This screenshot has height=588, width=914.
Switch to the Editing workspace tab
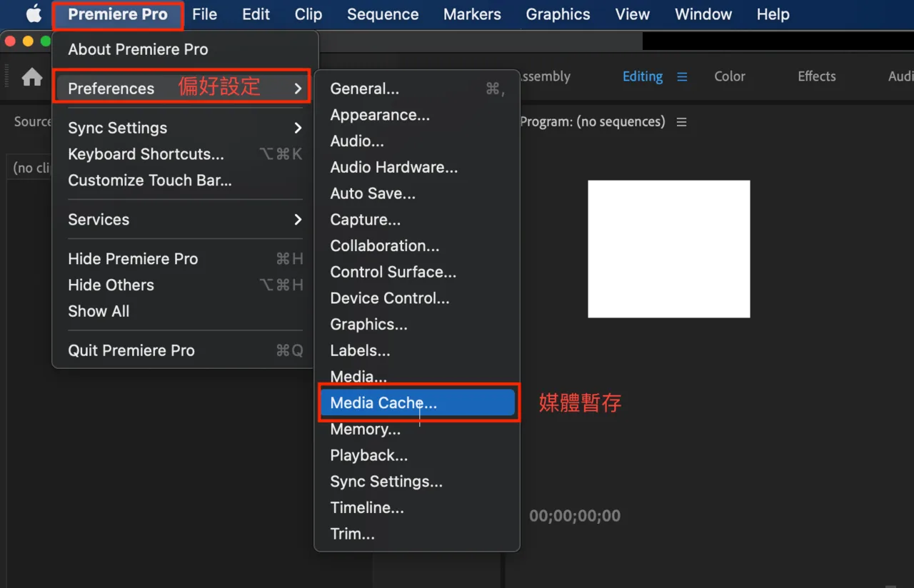(x=643, y=76)
